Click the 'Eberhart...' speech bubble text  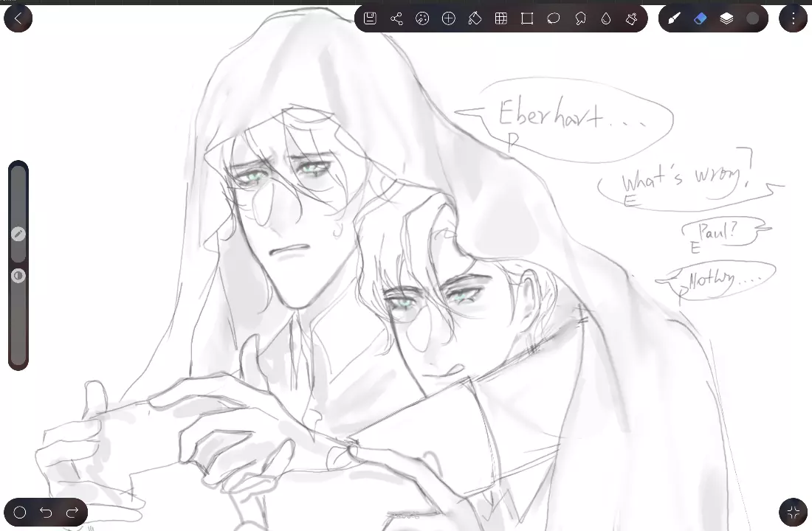click(571, 114)
